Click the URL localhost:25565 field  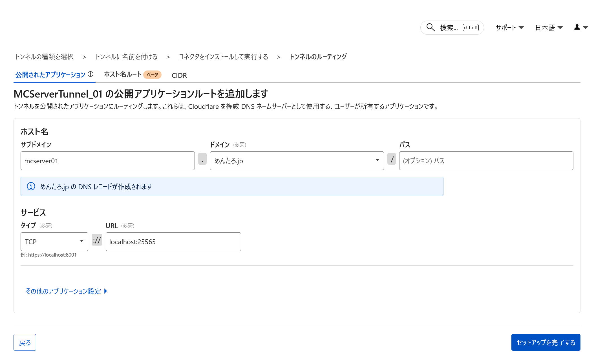click(173, 242)
